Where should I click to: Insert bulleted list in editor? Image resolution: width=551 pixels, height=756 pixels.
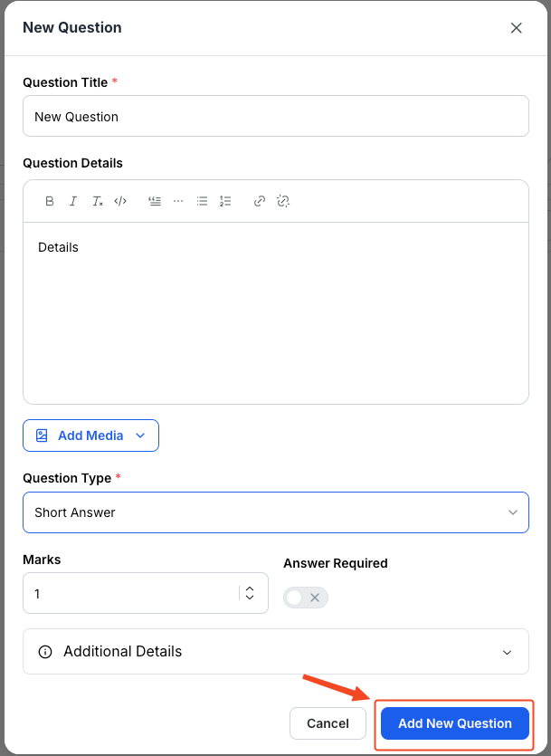point(202,201)
